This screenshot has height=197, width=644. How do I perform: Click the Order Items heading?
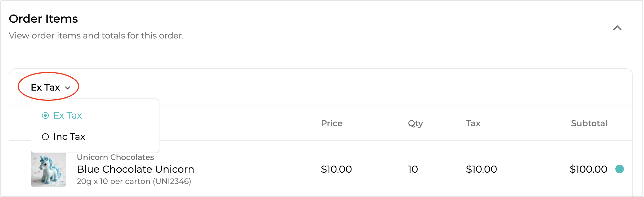coord(43,19)
